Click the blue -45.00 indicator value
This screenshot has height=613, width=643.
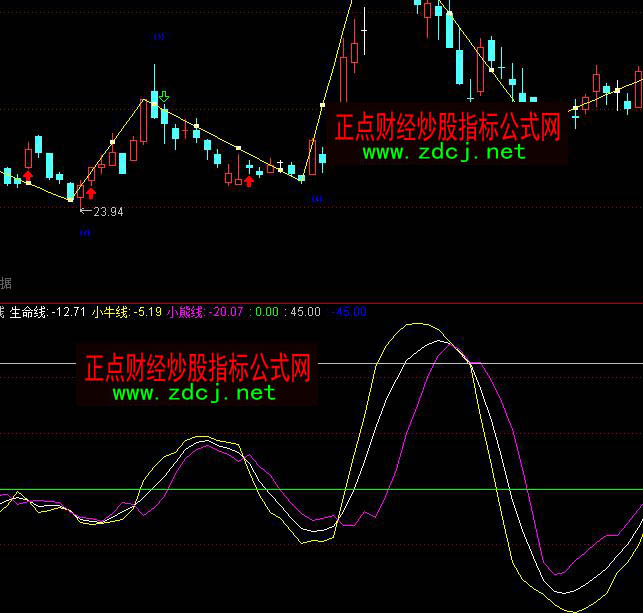(x=348, y=312)
